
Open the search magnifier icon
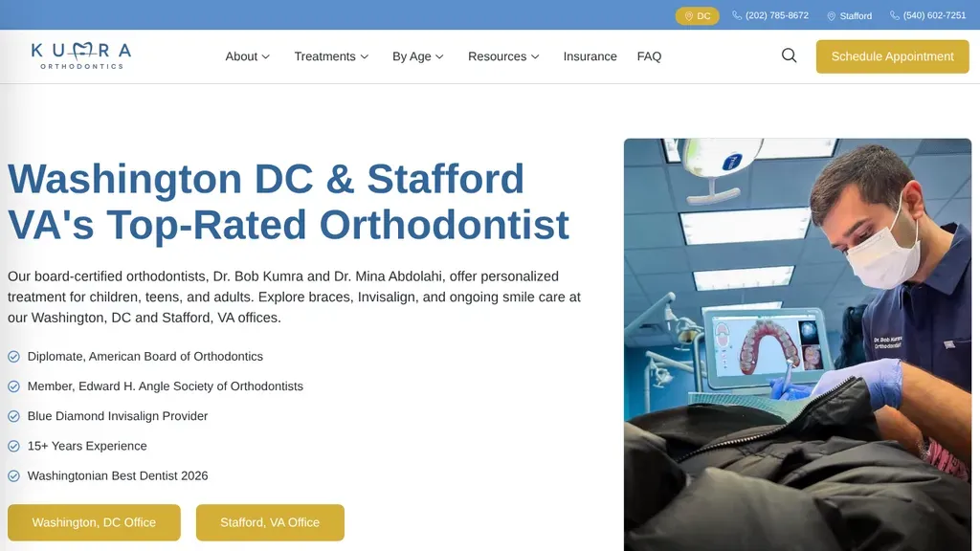pyautogui.click(x=789, y=55)
